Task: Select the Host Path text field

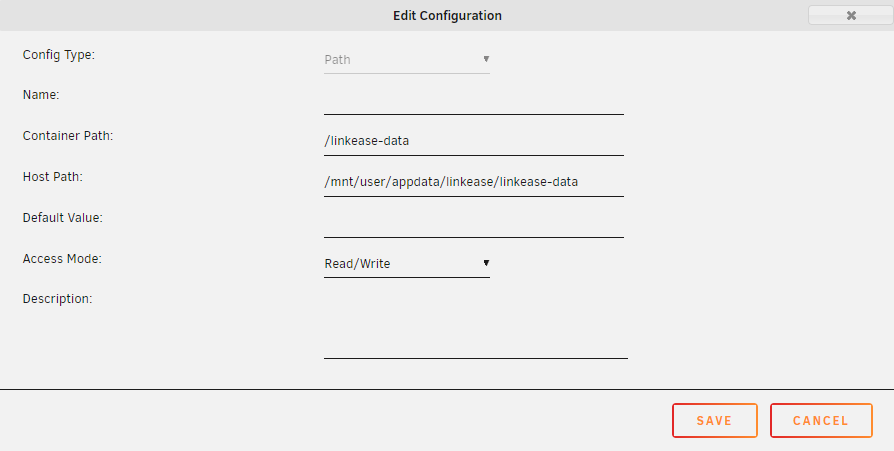Action: tap(473, 182)
